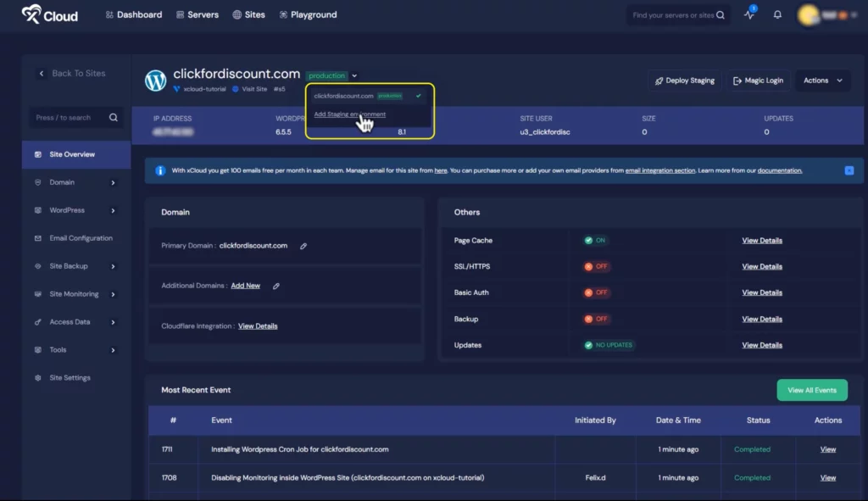View Details for Backup
This screenshot has width=868, height=501.
click(x=762, y=319)
